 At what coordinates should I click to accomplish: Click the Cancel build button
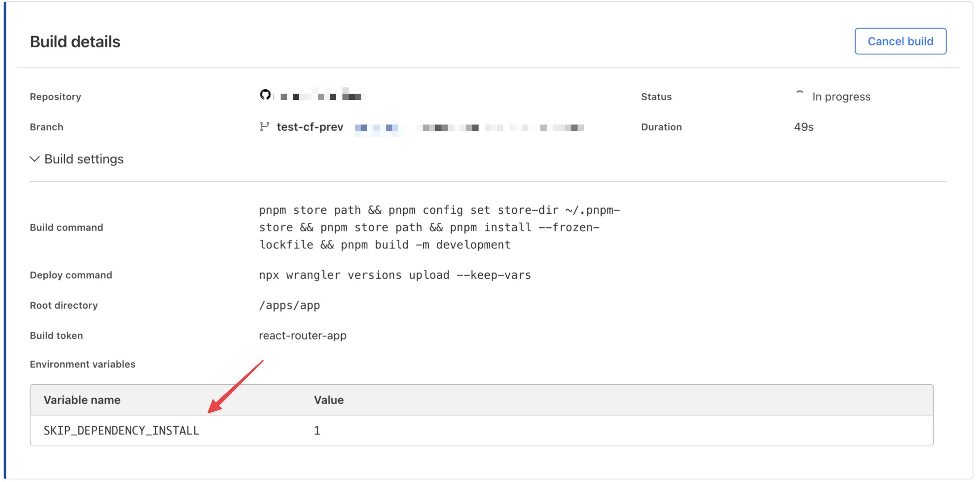coord(900,41)
